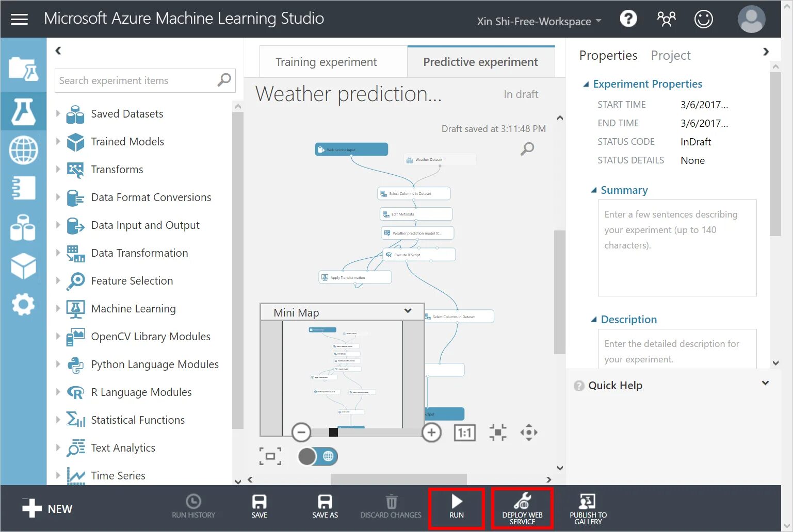Open the Settings gear sidebar icon
This screenshot has width=793, height=532.
[23, 305]
